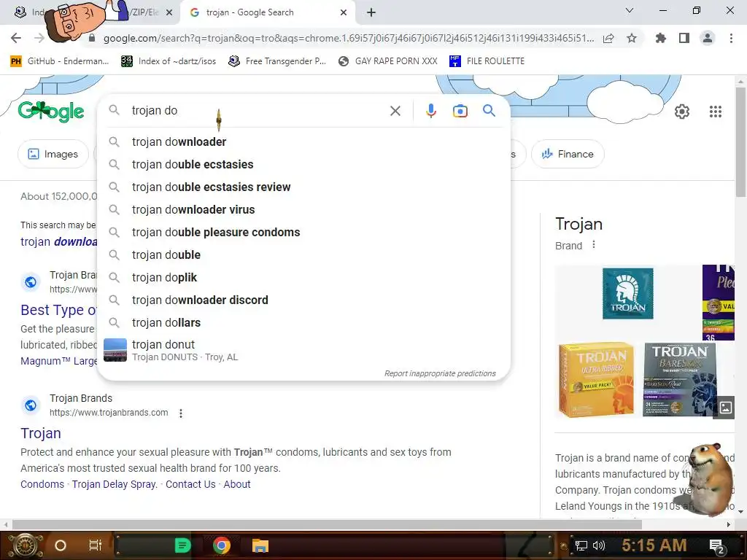Select suggestion trojan downloader virus
Image resolution: width=747 pixels, height=560 pixels.
(303, 209)
